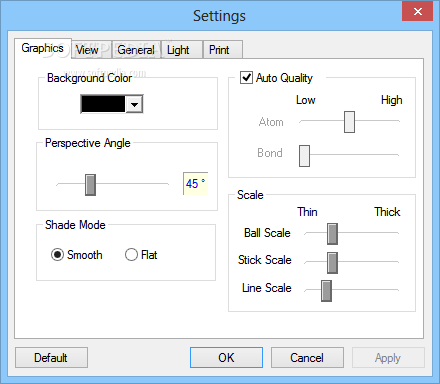
Task: Click the Graphics tab
Action: (43, 48)
